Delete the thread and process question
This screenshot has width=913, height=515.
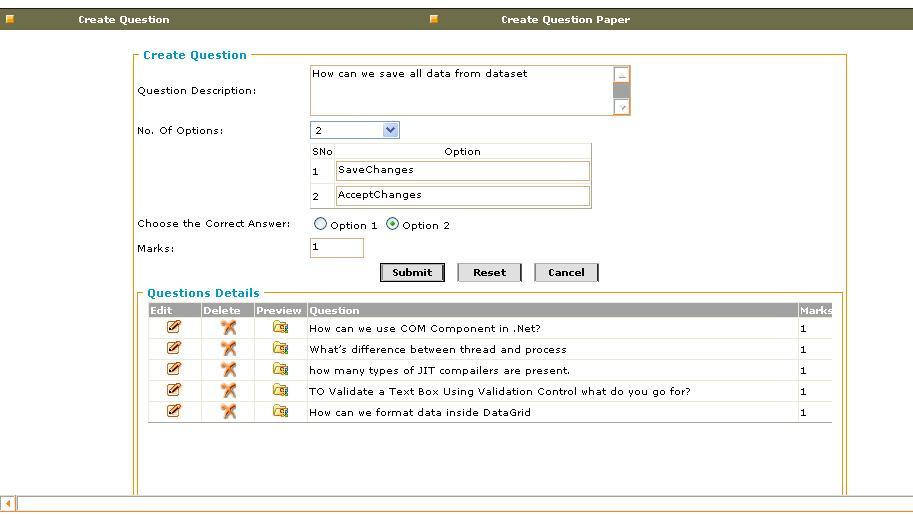[228, 348]
